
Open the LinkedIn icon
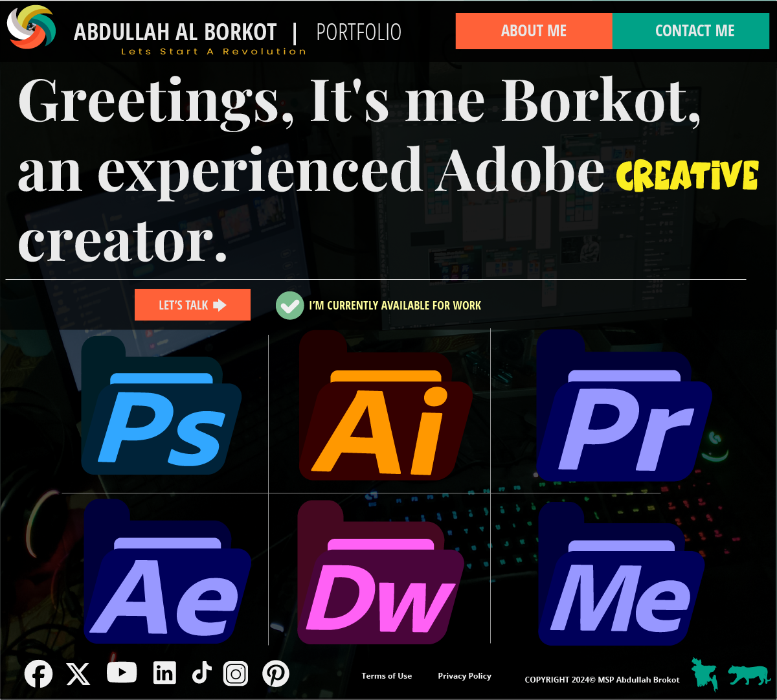coord(164,673)
